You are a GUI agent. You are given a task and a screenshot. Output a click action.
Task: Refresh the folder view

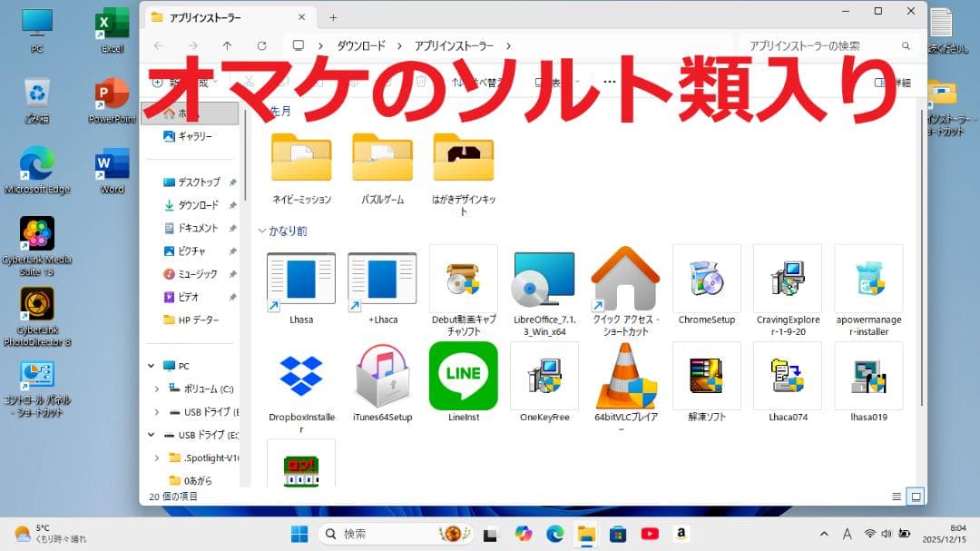[262, 45]
